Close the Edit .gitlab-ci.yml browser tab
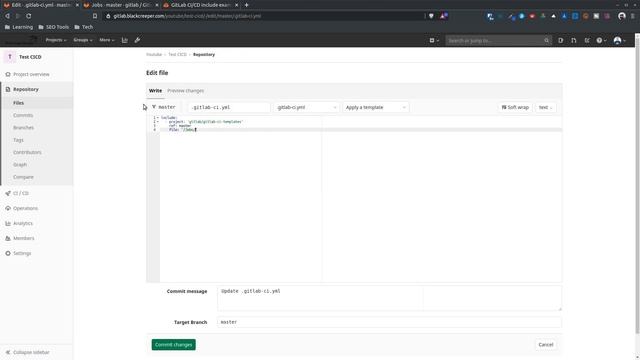This screenshot has width=640, height=360. [77, 5]
